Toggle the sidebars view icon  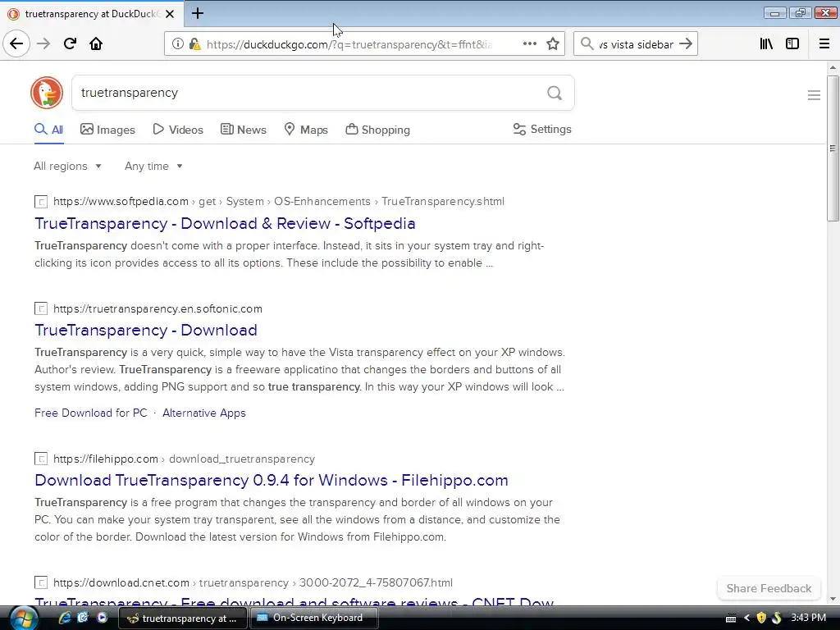click(792, 44)
